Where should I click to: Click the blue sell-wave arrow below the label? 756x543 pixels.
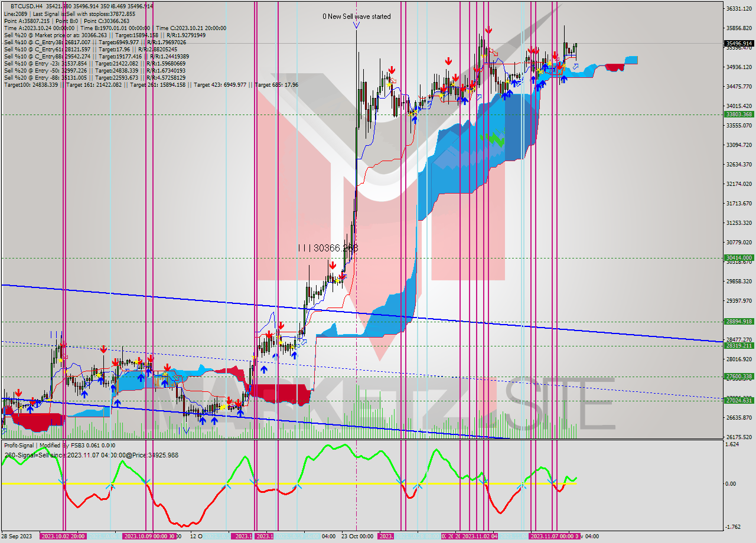coord(356,25)
